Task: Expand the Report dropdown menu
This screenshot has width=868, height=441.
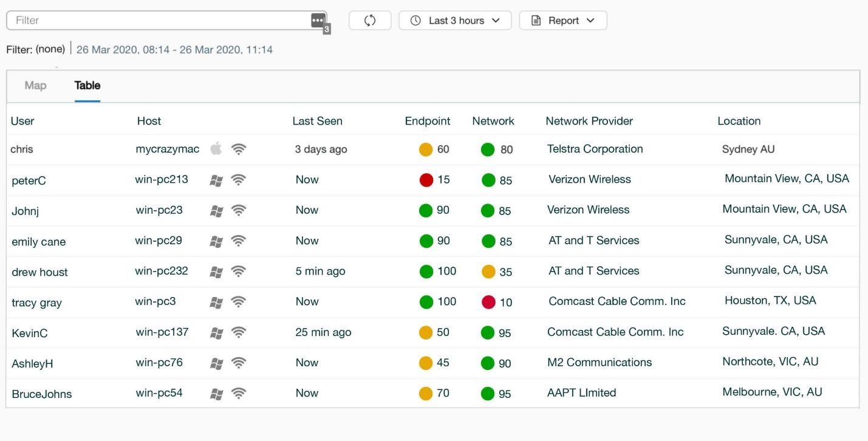Action: pyautogui.click(x=562, y=21)
